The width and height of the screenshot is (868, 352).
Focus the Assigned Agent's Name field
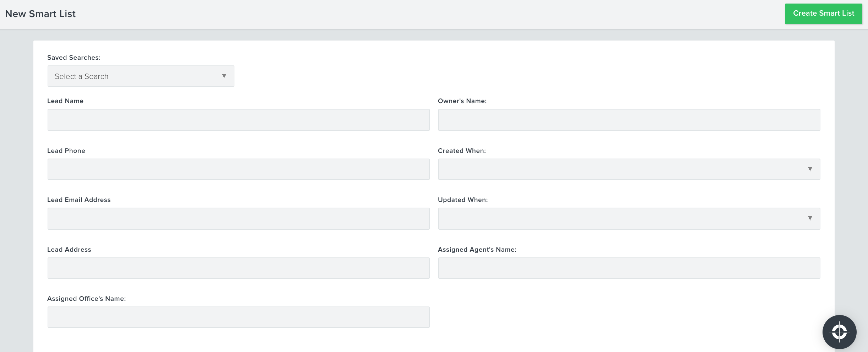click(x=629, y=268)
